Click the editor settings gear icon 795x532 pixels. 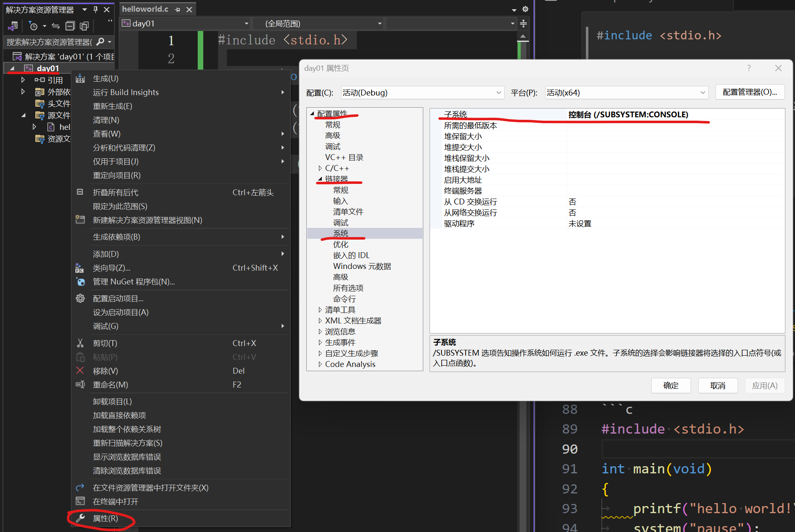[x=525, y=9]
